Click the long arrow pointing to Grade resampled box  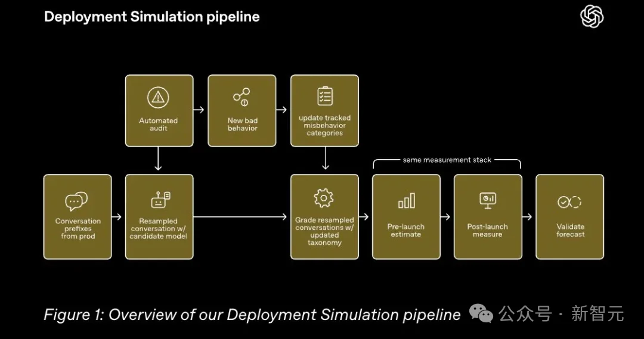(240, 217)
